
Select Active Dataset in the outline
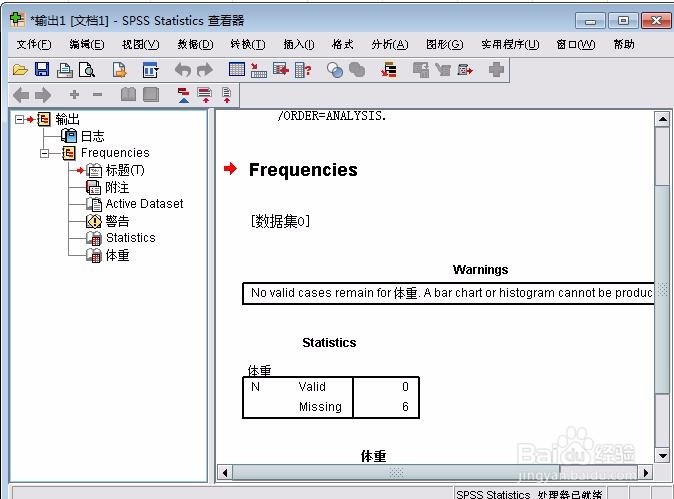(x=144, y=204)
